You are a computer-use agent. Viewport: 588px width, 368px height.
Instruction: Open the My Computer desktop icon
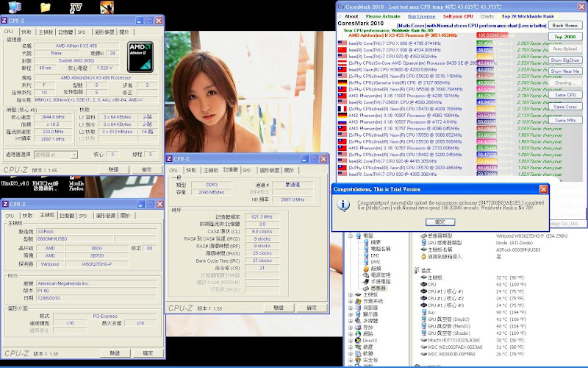pyautogui.click(x=15, y=7)
